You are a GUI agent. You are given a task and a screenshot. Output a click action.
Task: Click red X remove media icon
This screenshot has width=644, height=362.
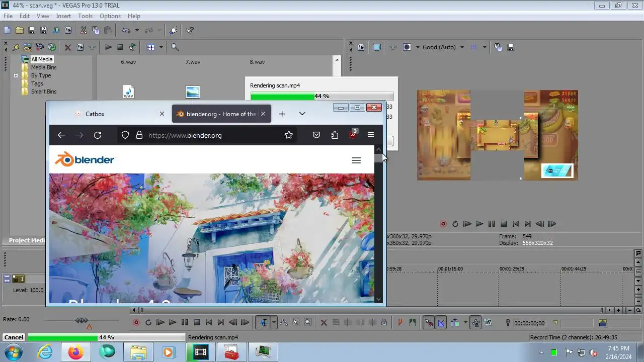click(x=68, y=47)
